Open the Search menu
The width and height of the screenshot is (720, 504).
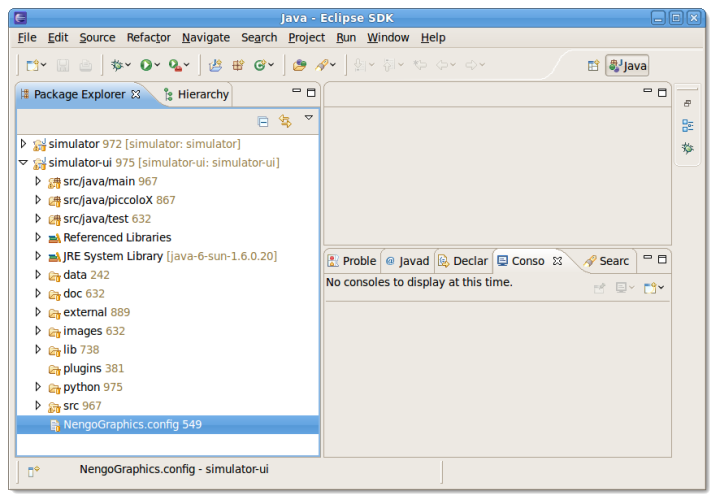[259, 38]
